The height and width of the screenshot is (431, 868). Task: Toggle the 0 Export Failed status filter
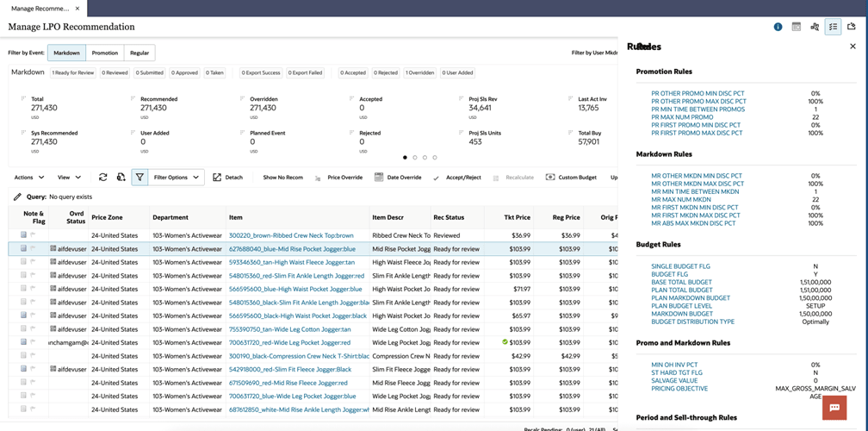coord(307,72)
